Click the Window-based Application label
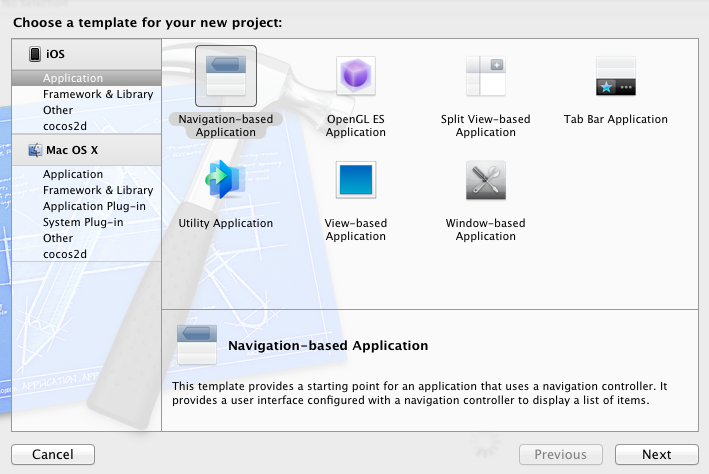 point(486,230)
